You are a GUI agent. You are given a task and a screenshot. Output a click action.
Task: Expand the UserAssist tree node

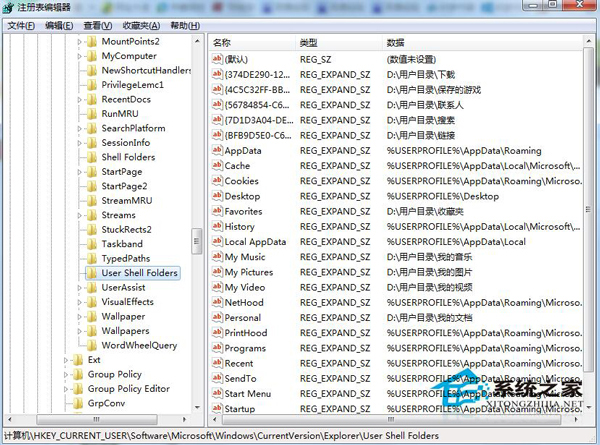(80, 288)
